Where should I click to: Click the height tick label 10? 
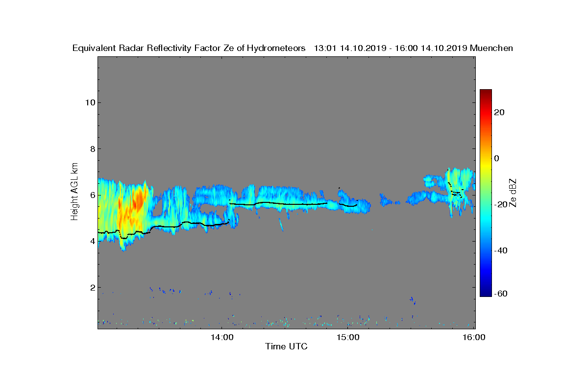tap(89, 102)
